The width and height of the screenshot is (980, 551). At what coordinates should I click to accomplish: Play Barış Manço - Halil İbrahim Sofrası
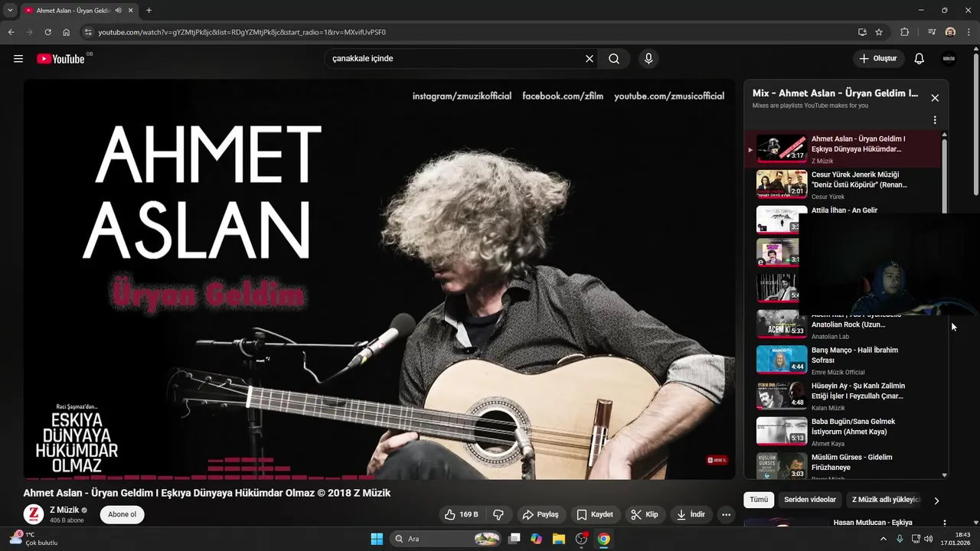click(x=842, y=360)
